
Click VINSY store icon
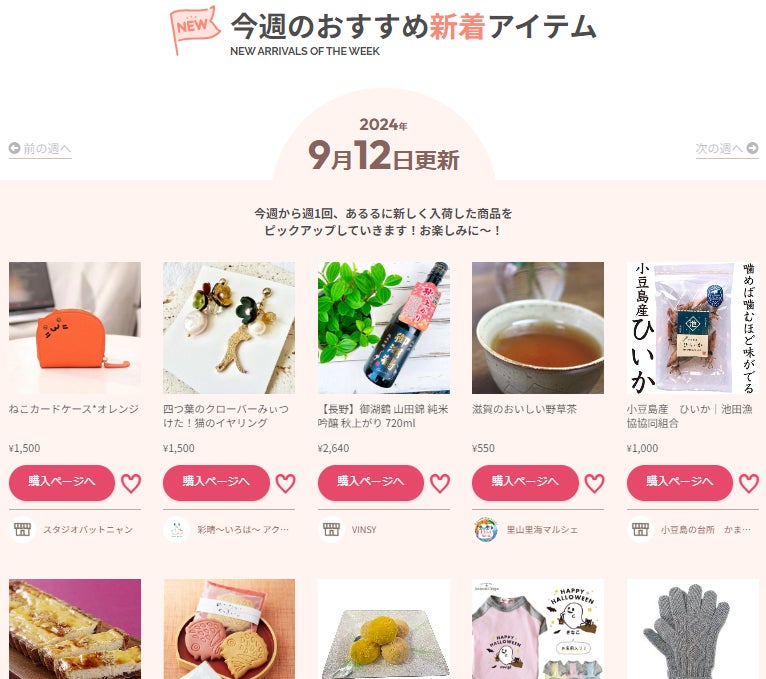click(331, 530)
